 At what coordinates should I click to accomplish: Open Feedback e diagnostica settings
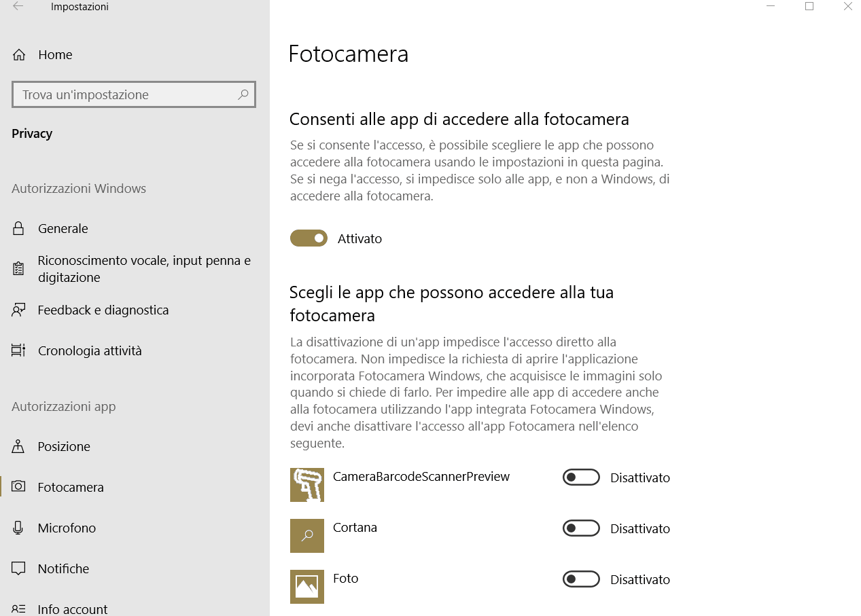[103, 310]
